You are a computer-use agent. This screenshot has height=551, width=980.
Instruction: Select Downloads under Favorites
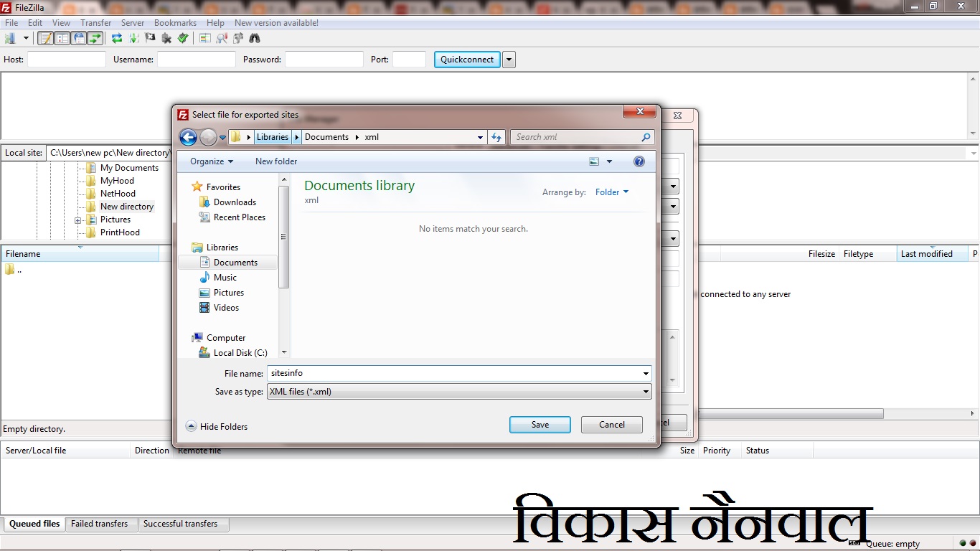227,202
